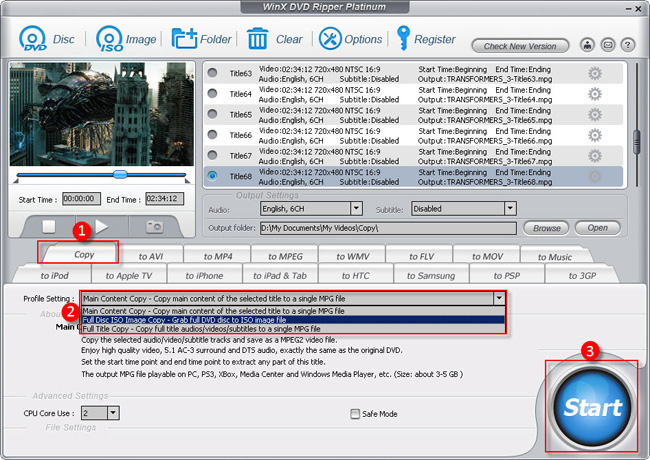Image resolution: width=650 pixels, height=460 pixels.
Task: Click Open output folder button
Action: [x=597, y=228]
